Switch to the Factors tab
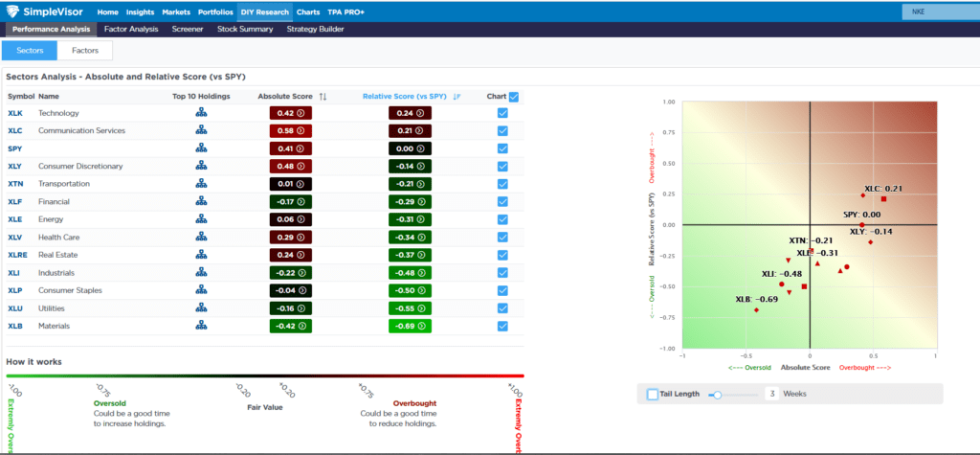The image size is (980, 455). coord(85,50)
